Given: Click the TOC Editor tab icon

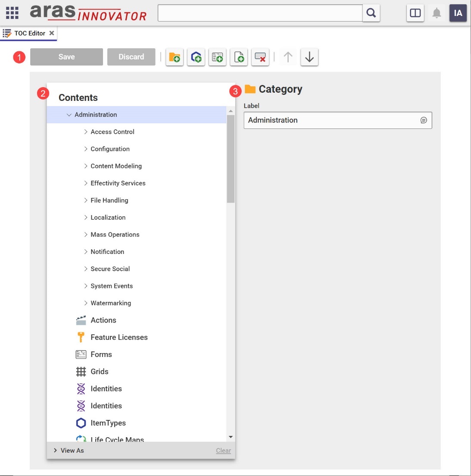Looking at the screenshot, I should (x=6, y=33).
